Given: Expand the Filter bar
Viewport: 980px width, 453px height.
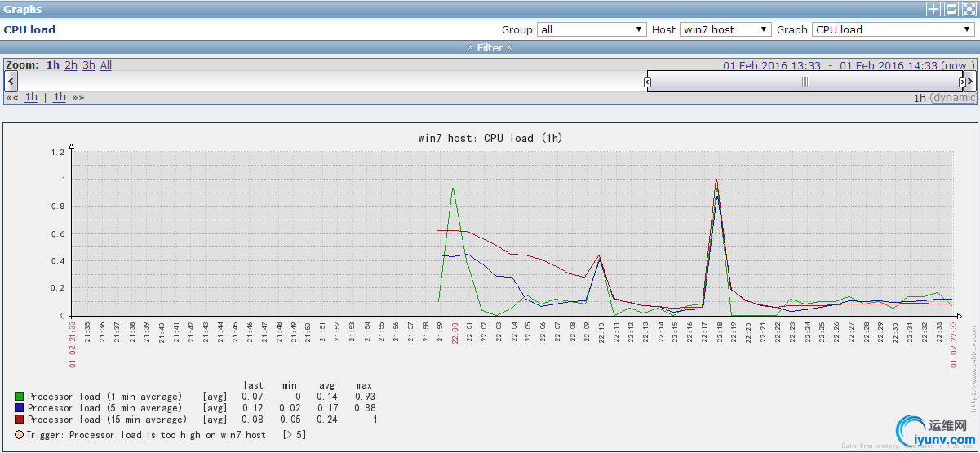Looking at the screenshot, I should pos(490,48).
